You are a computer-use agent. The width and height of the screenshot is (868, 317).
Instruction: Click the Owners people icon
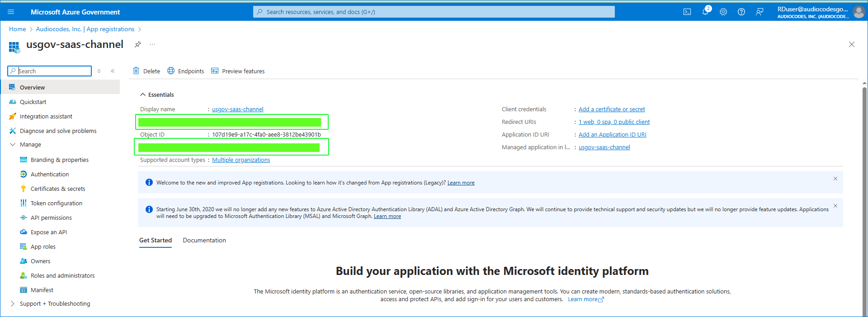(24, 261)
